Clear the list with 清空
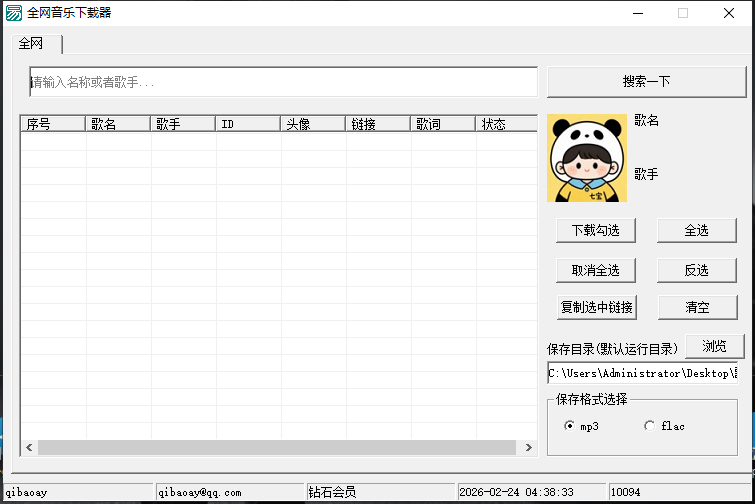755x504 pixels. tap(698, 308)
